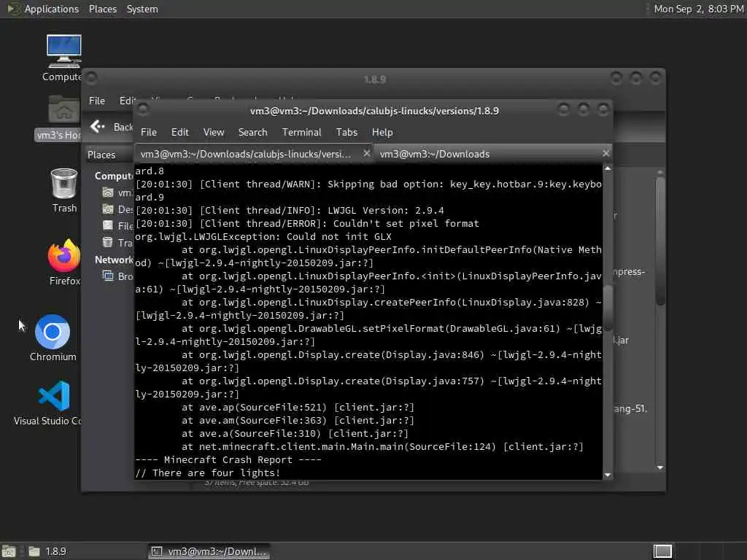
Task: Click the 1.8.9 file manager title bar
Action: tap(374, 79)
